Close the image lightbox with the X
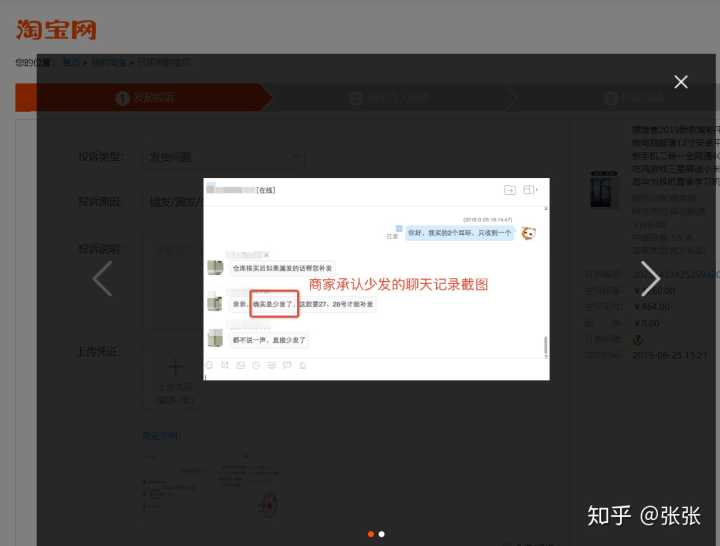Viewport: 720px width, 546px height. click(681, 82)
